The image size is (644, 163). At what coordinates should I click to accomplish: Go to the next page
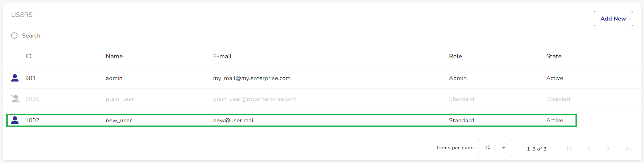[608, 149]
